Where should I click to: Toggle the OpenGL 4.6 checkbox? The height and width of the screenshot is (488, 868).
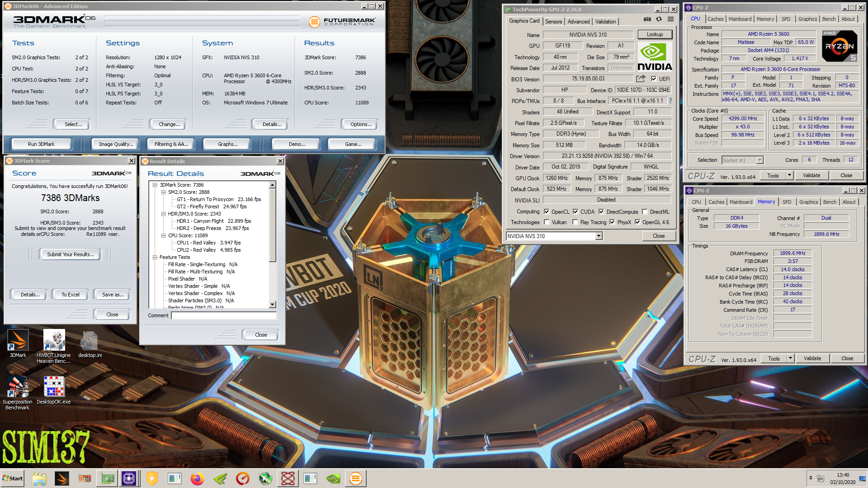click(637, 222)
